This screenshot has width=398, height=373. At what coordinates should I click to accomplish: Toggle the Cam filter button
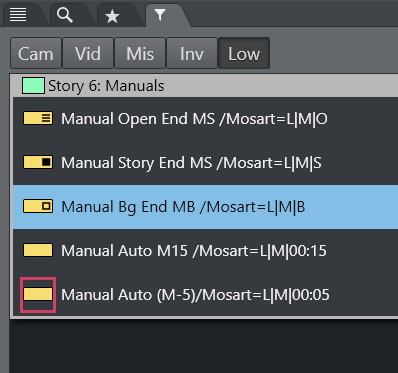pos(36,53)
